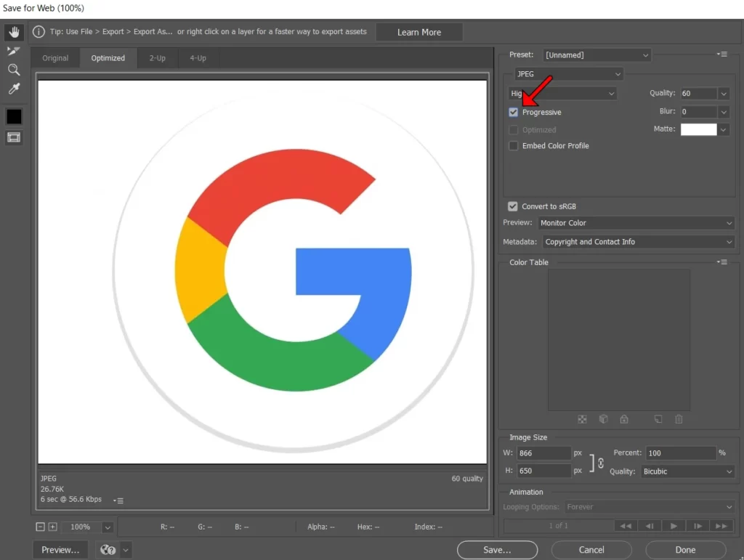This screenshot has height=560, width=744.
Task: Open the resample Quality Bicubic dropdown
Action: pos(687,472)
